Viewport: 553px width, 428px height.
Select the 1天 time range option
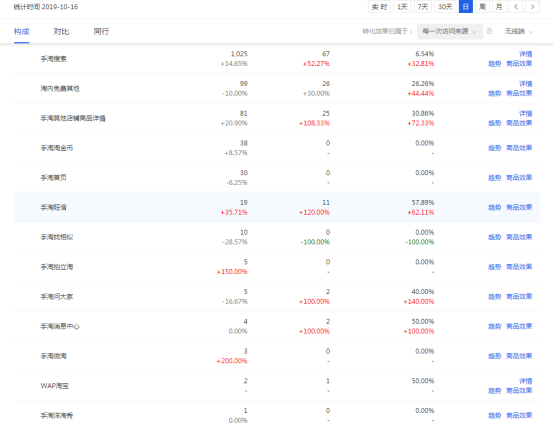click(402, 7)
